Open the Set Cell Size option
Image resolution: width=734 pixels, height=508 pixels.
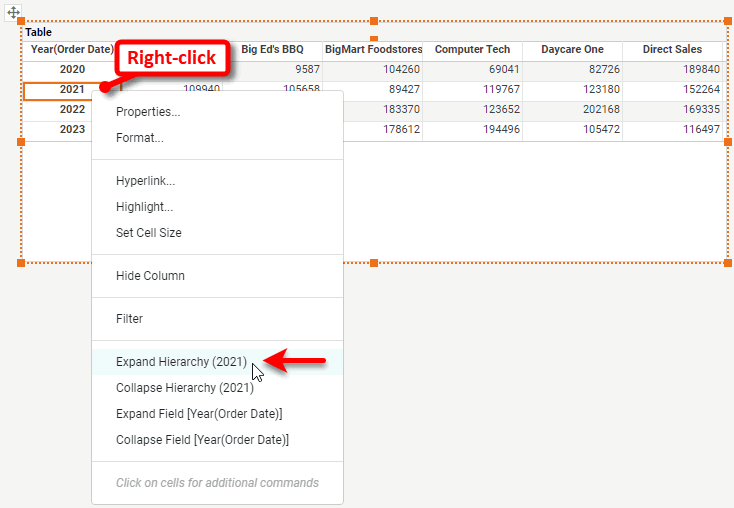(x=149, y=233)
